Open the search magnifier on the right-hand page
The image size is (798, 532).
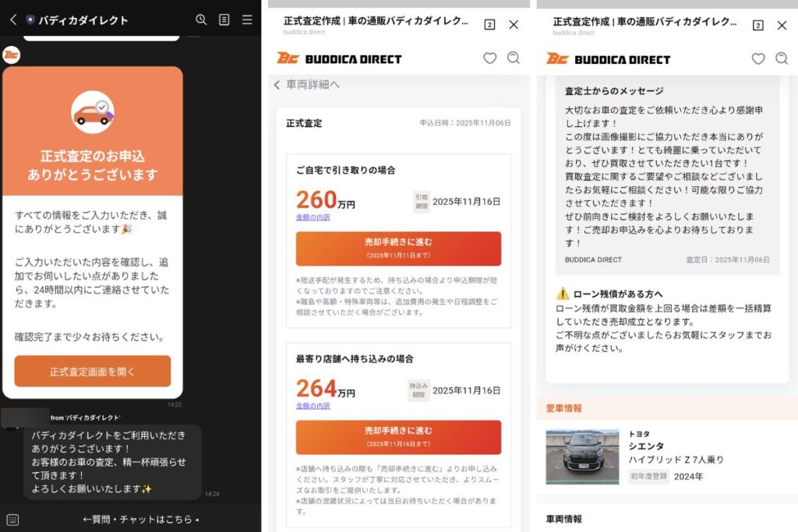click(782, 58)
